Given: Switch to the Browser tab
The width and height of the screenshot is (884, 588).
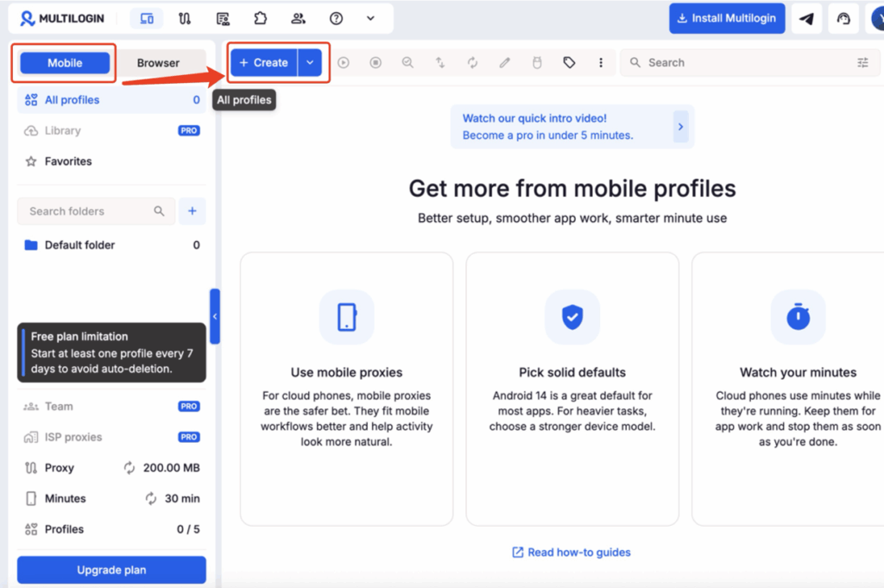Looking at the screenshot, I should [x=158, y=62].
